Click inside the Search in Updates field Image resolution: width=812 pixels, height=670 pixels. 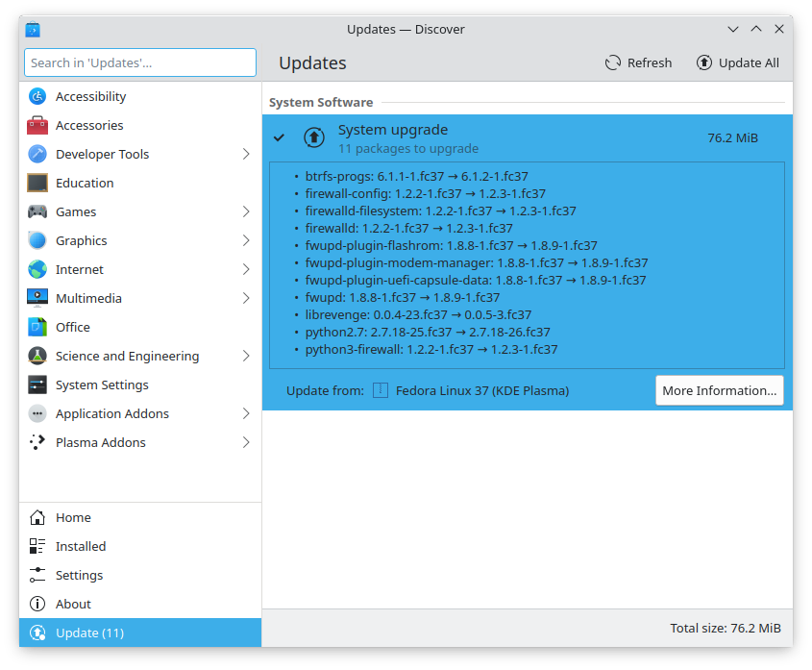[139, 62]
